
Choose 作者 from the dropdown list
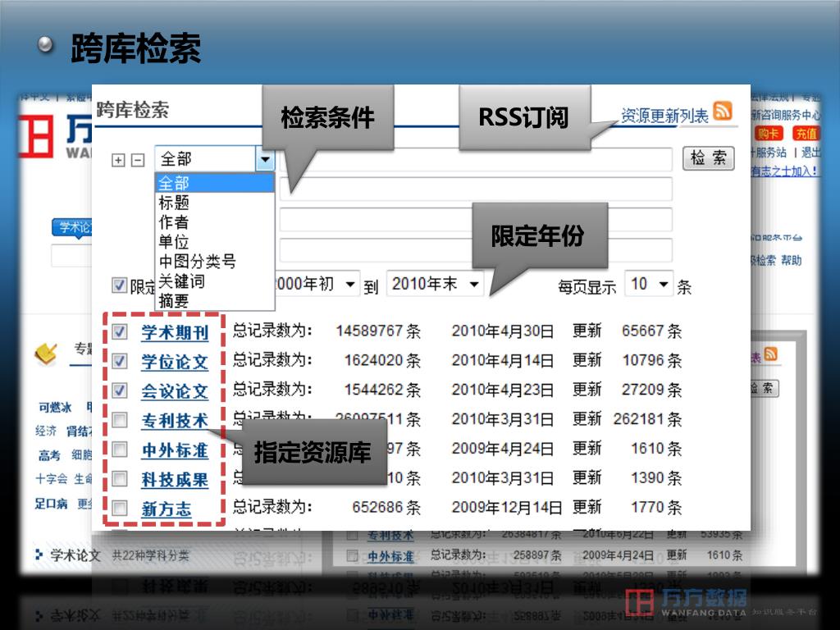[174, 222]
